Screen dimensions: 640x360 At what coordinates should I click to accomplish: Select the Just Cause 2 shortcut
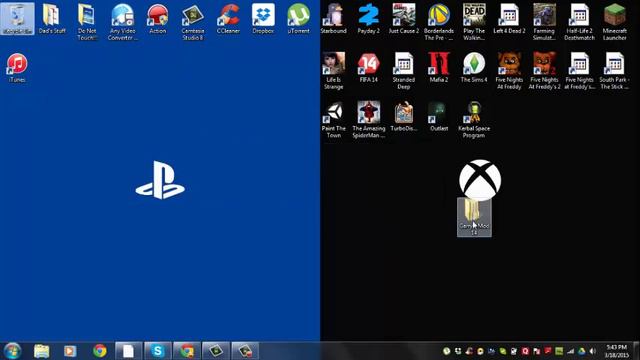click(x=404, y=19)
